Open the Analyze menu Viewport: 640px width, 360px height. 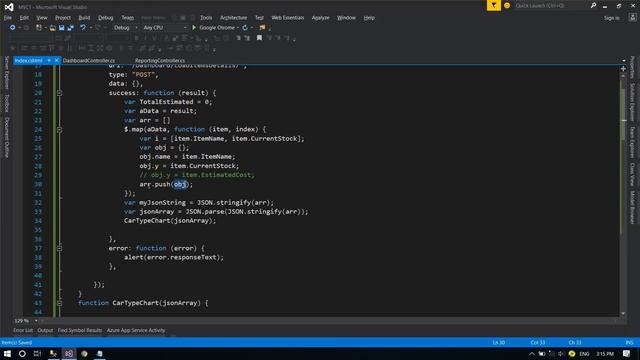pos(320,18)
